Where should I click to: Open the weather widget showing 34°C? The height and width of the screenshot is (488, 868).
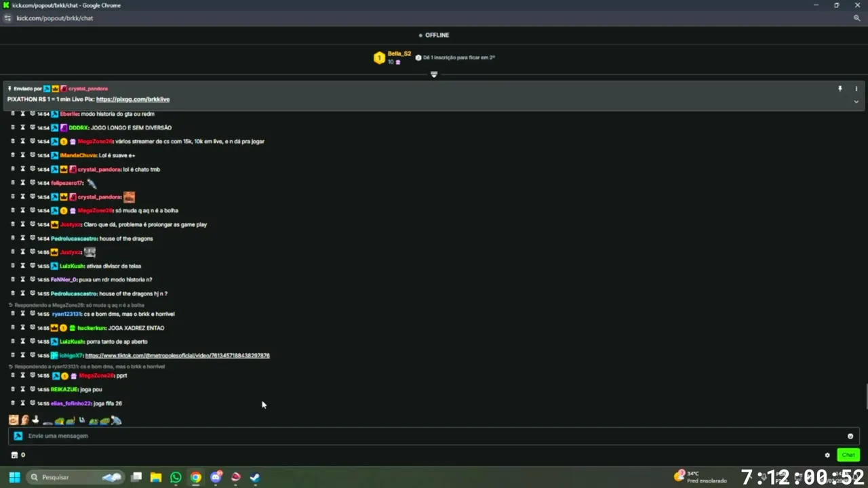pyautogui.click(x=700, y=477)
